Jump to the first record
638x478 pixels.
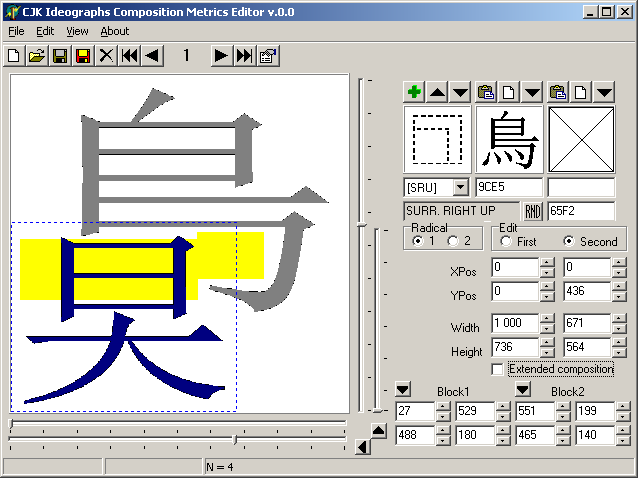[x=129, y=56]
